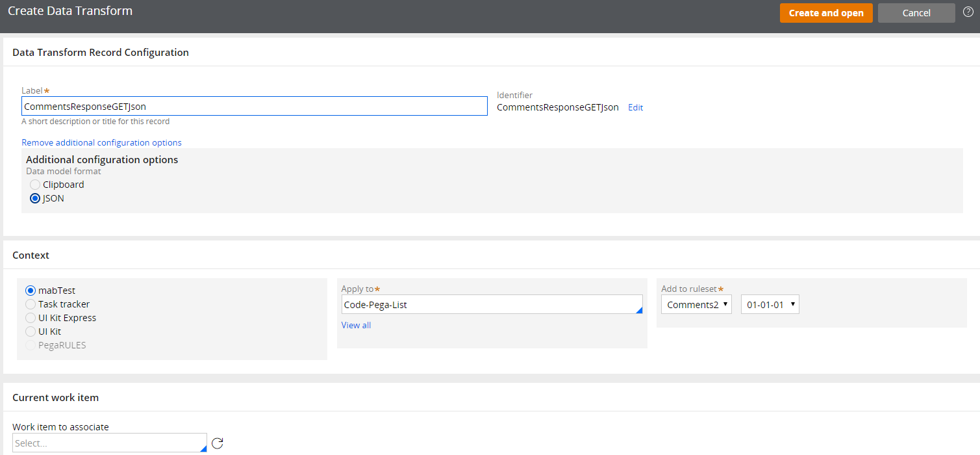The image size is (980, 455).
Task: Open the 01-01-01 ruleset version dropdown
Action: coord(770,304)
